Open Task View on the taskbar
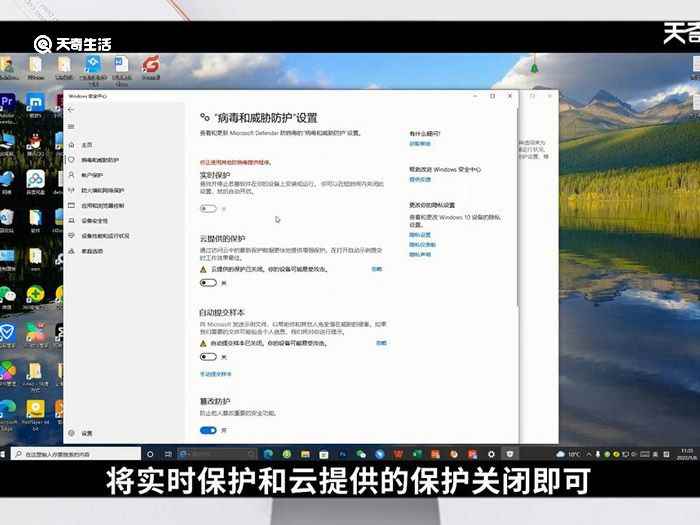Viewport: 700px width, 525px height. pyautogui.click(x=168, y=454)
